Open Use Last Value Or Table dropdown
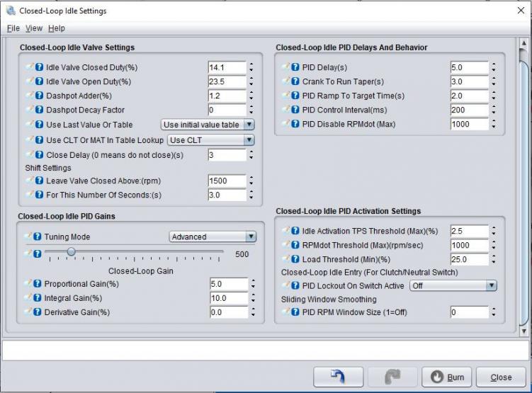The image size is (532, 393). click(x=208, y=125)
